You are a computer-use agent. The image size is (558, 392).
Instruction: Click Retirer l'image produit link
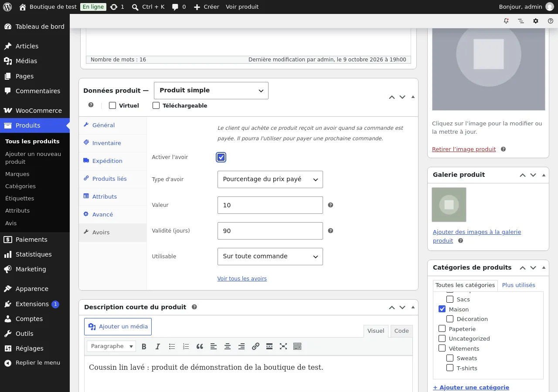point(464,149)
